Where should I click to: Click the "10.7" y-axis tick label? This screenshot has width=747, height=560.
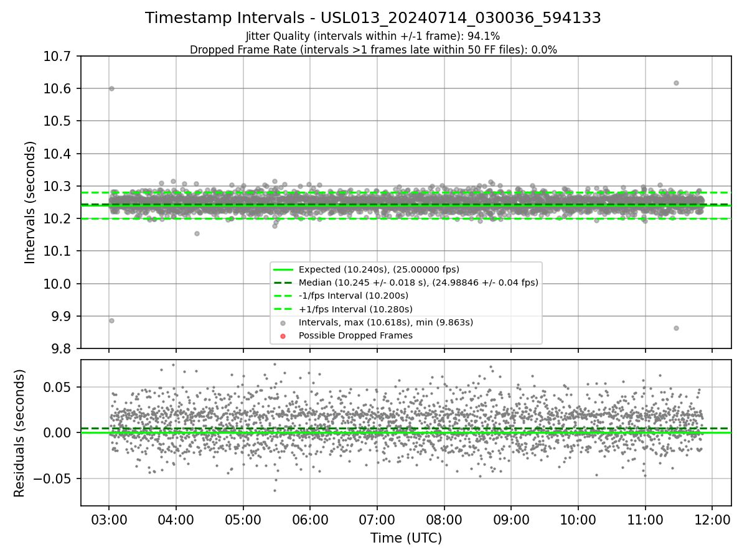click(x=56, y=56)
